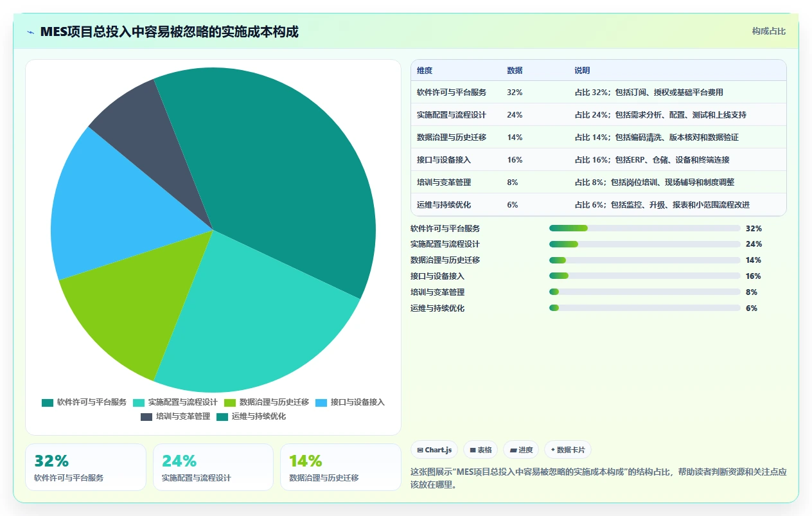The image size is (812, 516).
Task: Click description 包括需求分析、配置、测试和上线支持
Action: 681,115
